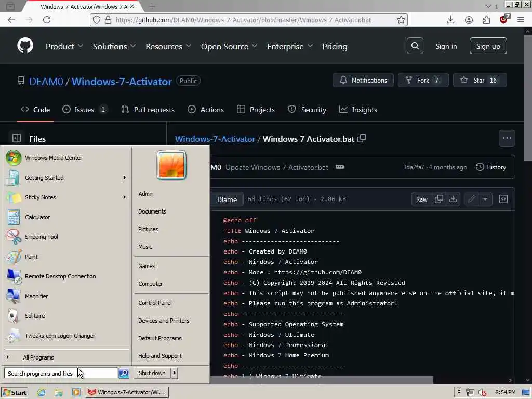The image size is (532, 399).
Task: Reload the page with refresh icon
Action: click(x=47, y=20)
